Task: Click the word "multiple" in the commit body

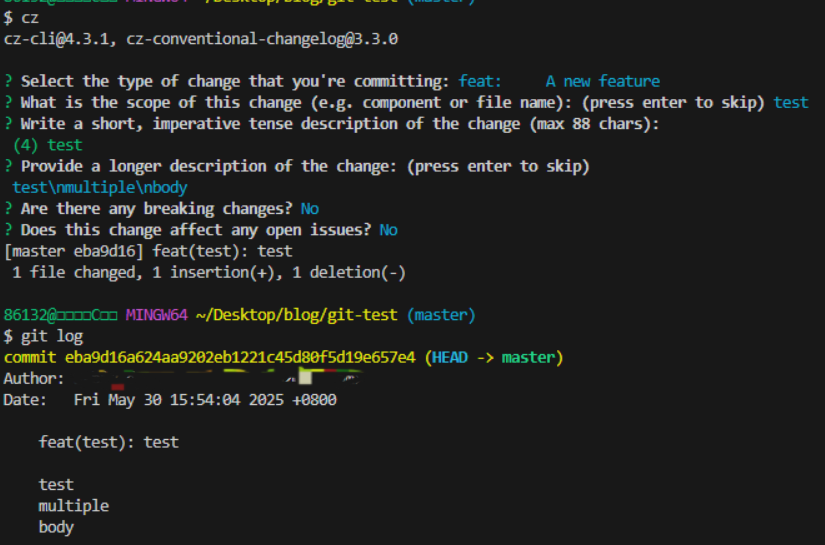Action: [x=74, y=506]
